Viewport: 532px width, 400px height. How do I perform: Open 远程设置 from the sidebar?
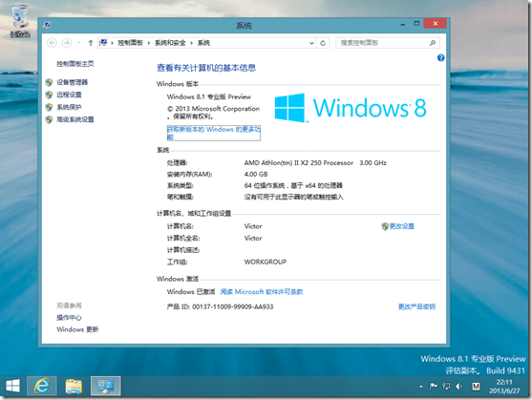pyautogui.click(x=69, y=95)
